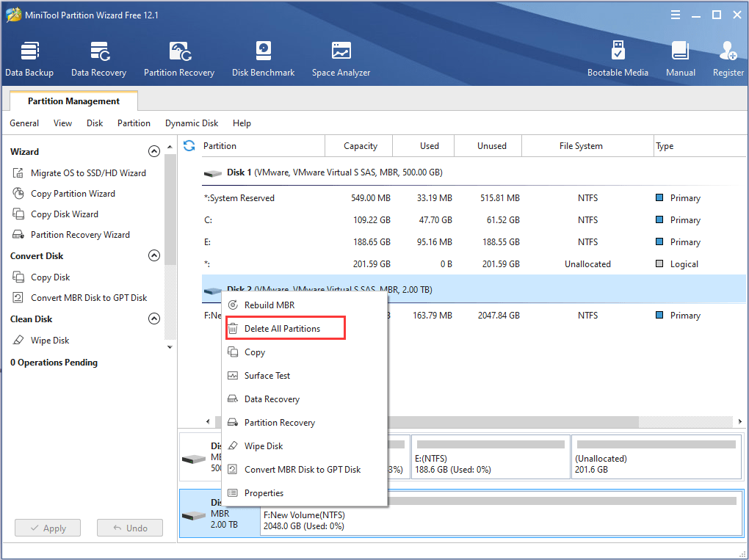
Task: Open the Data Backup tool
Action: pyautogui.click(x=29, y=58)
